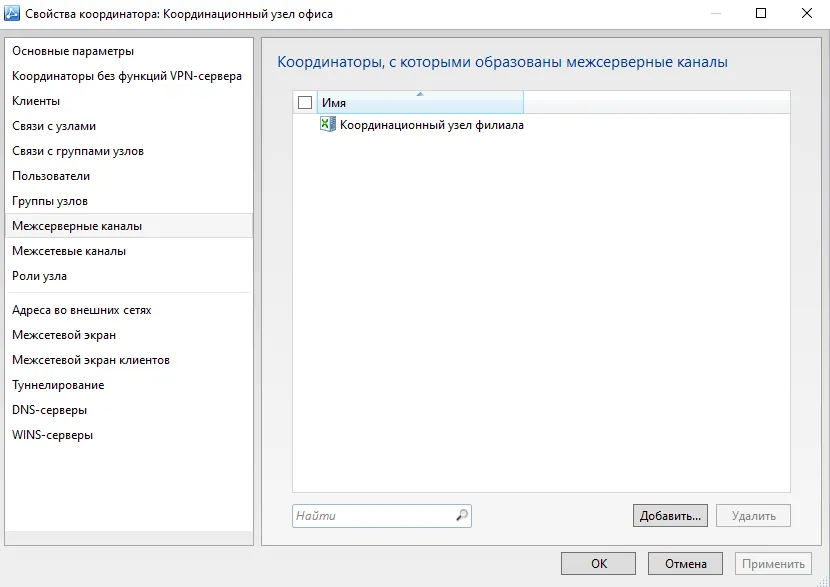Click the Добавить... button
Viewport: 830px width, 587px height.
coord(670,516)
